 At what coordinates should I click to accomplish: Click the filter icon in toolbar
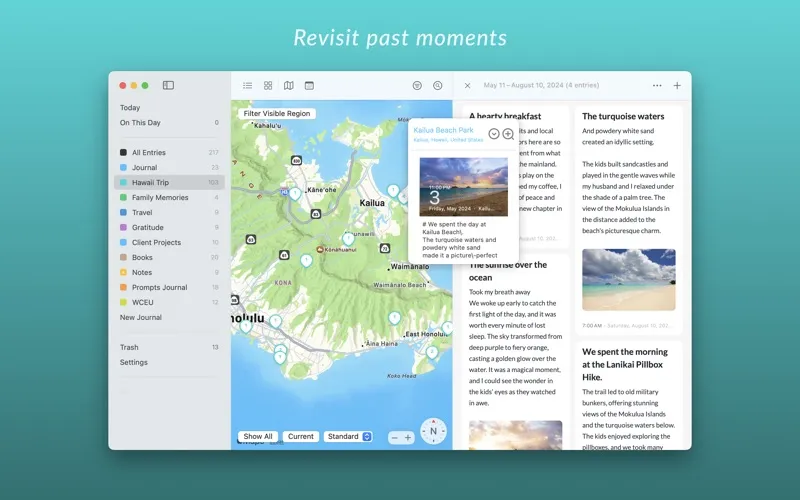click(x=417, y=86)
